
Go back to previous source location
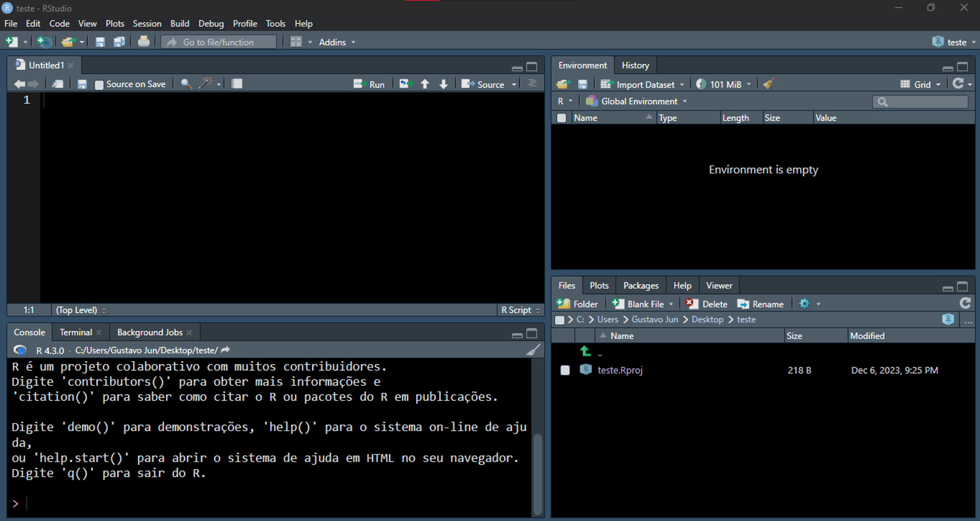[x=19, y=84]
